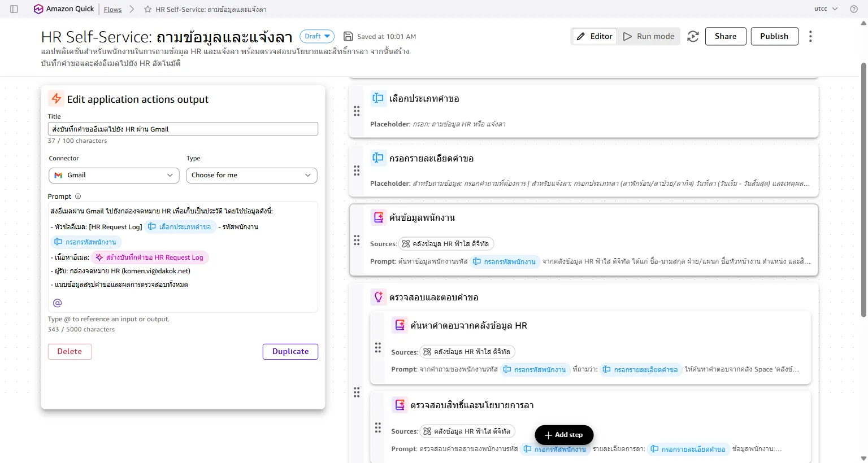Click the ค้นหาคำตอบจากคลังข้อมูล HR step icon
Screen dimensions: 868x463
point(400,325)
